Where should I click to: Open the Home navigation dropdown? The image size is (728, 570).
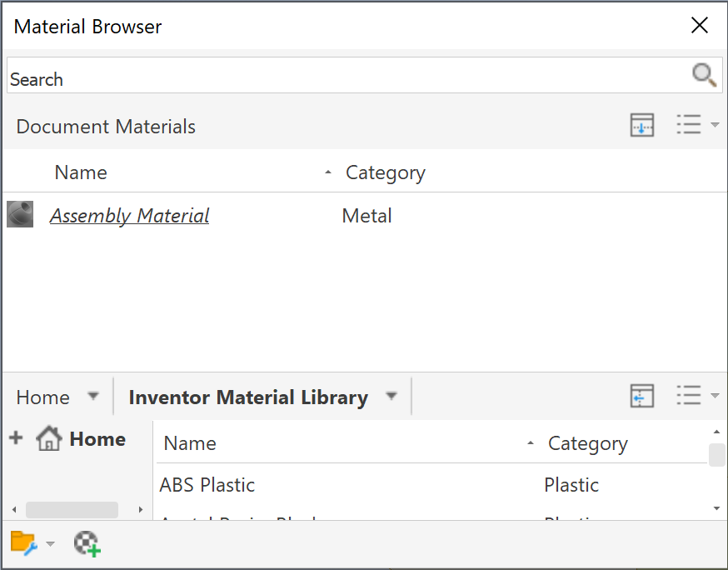point(93,396)
